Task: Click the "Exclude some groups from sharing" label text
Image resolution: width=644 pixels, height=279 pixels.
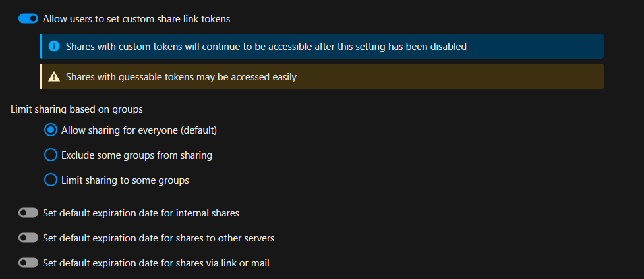Action: point(136,155)
